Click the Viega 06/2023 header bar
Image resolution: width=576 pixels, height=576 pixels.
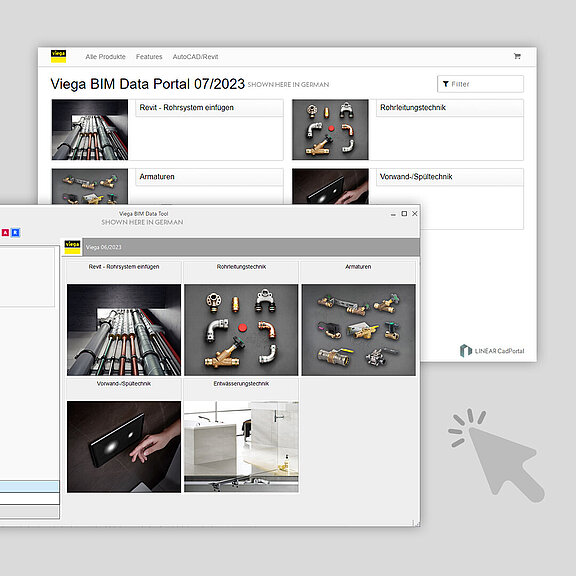[x=251, y=247]
